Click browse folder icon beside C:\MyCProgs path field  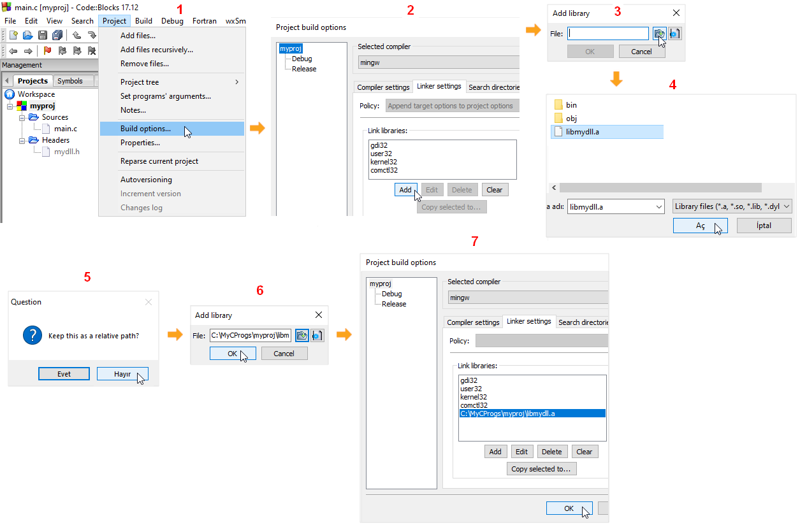[x=302, y=334]
